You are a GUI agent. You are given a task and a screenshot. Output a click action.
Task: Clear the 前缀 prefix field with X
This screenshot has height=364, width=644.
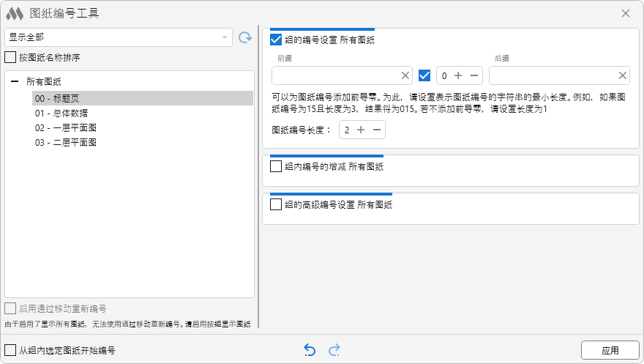coord(405,75)
